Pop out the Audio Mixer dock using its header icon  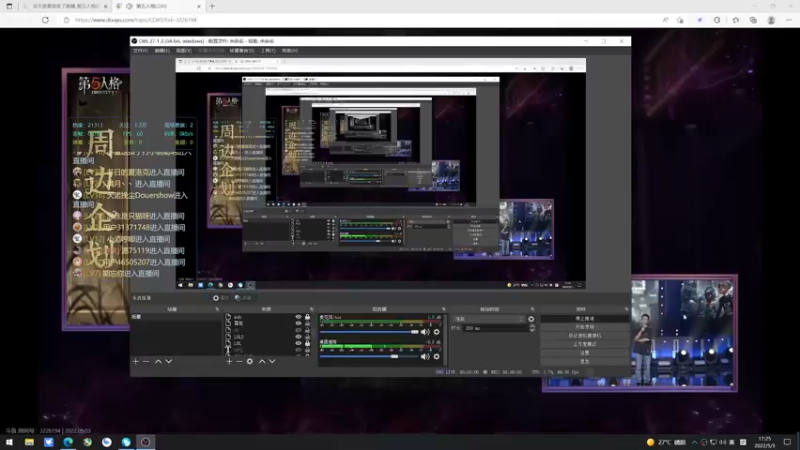click(443, 309)
